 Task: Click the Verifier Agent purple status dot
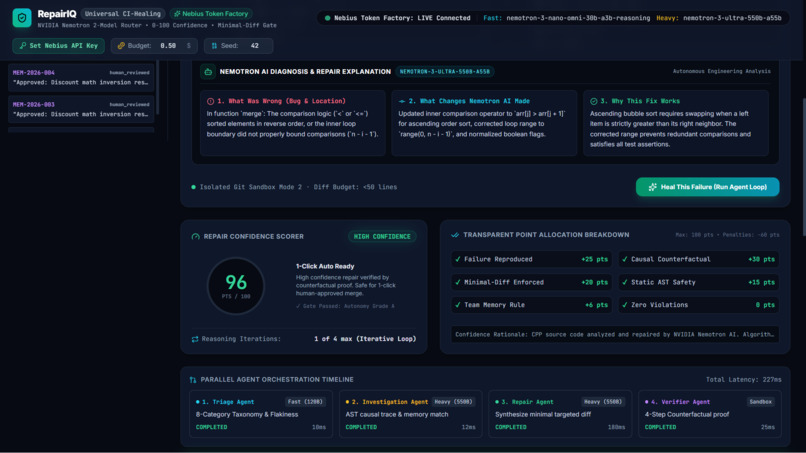tap(646, 402)
